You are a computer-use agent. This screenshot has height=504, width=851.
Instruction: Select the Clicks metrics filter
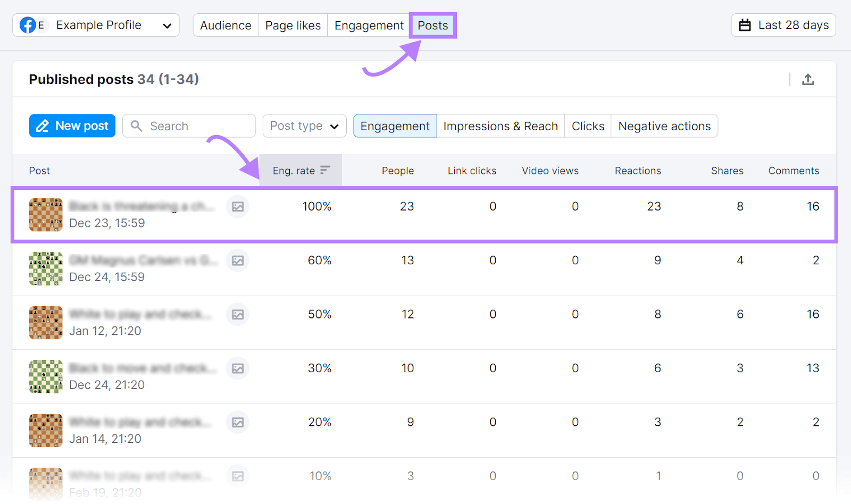coord(588,125)
